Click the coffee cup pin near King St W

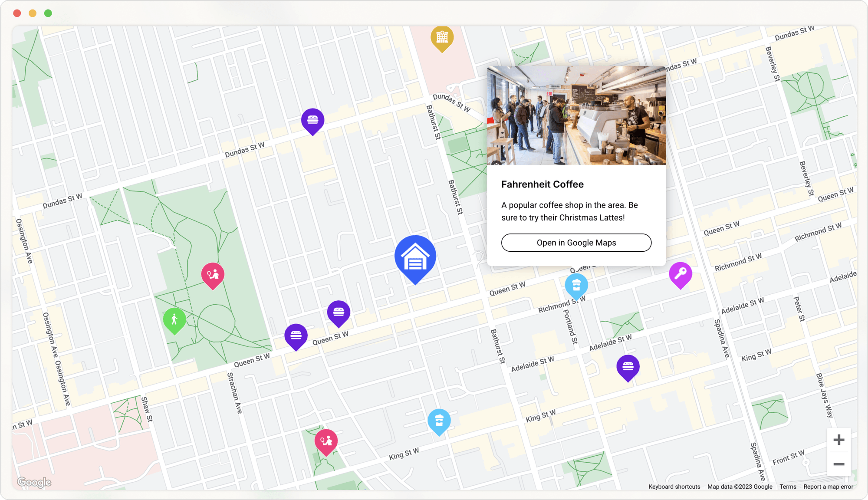coord(439,420)
